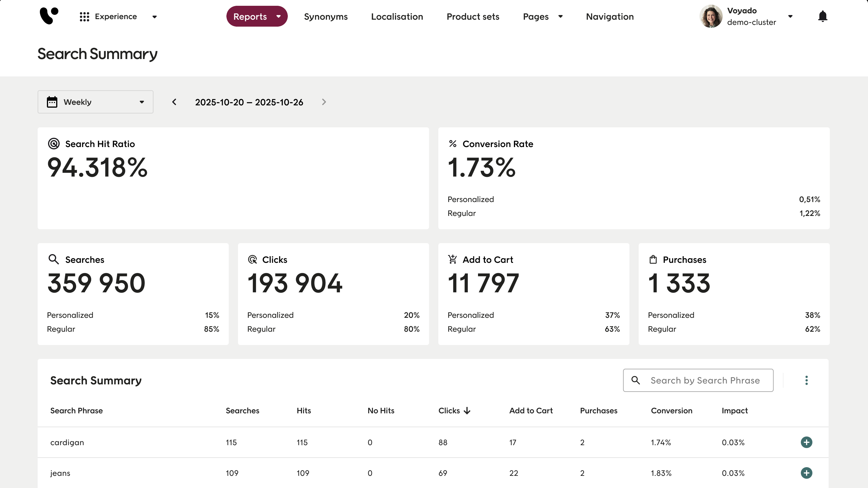Viewport: 868px width, 488px height.
Task: Open the Navigation section
Action: 609,16
